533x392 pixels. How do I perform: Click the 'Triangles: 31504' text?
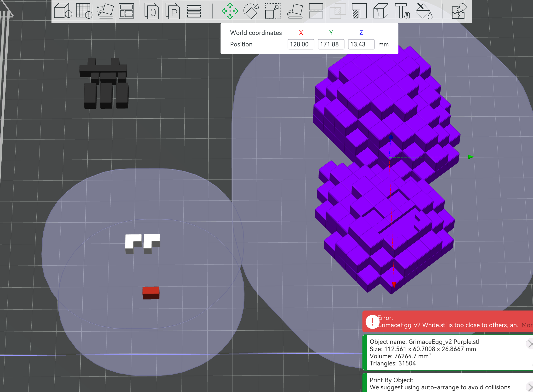(x=393, y=363)
